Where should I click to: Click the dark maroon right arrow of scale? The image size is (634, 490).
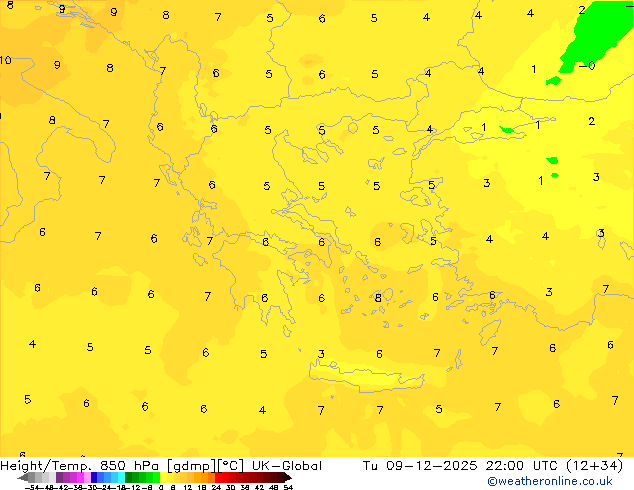[288, 477]
